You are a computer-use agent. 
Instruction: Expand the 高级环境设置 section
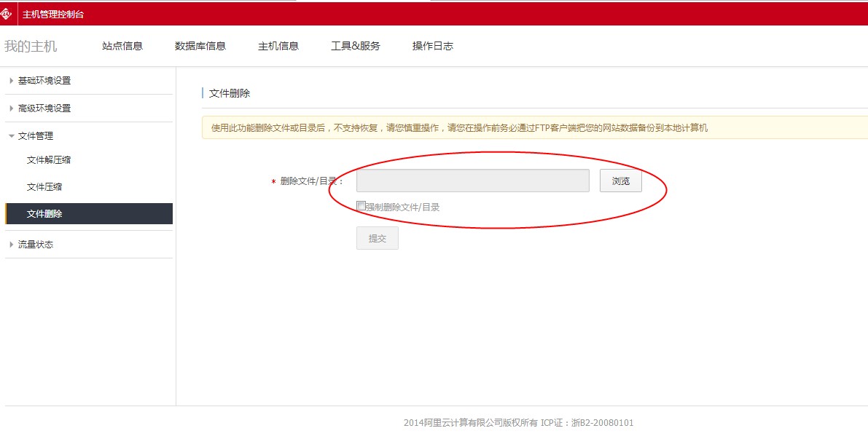tap(44, 108)
